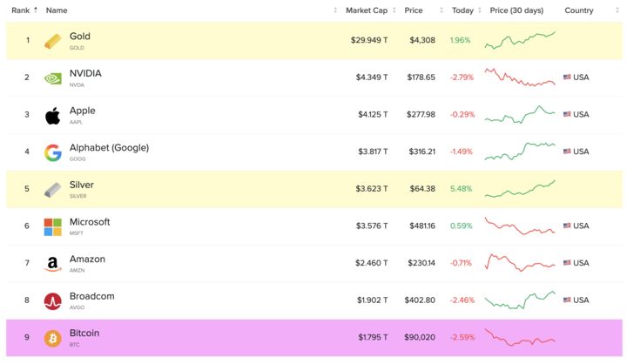The image size is (627, 364).
Task: Click the Today column header
Action: [462, 10]
